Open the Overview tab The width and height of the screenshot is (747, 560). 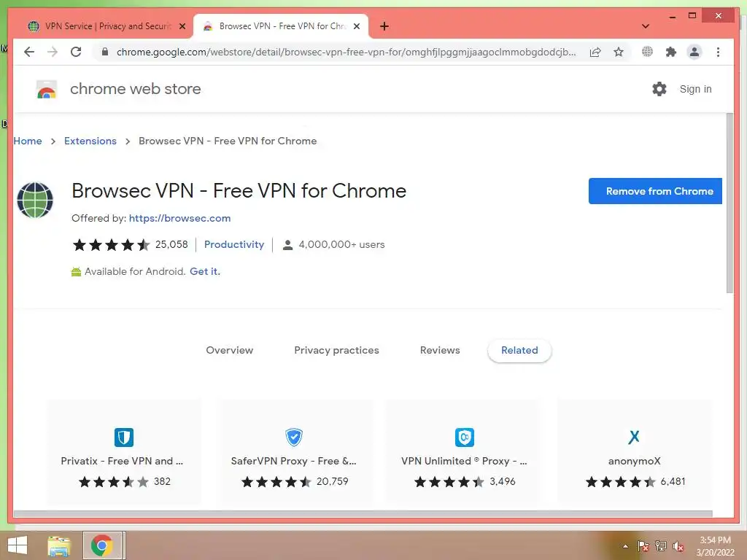point(230,351)
